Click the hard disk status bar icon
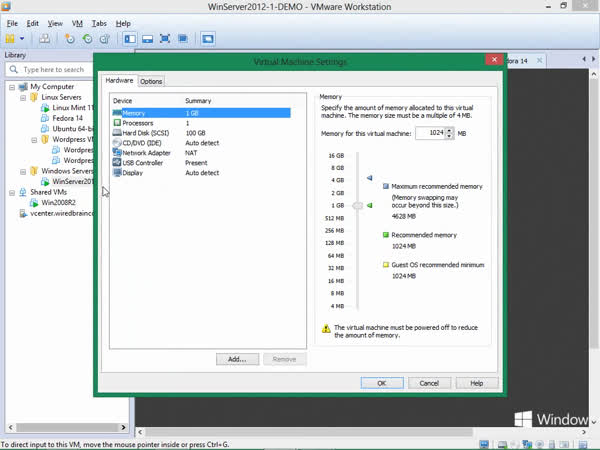600x450 pixels. coord(502,444)
